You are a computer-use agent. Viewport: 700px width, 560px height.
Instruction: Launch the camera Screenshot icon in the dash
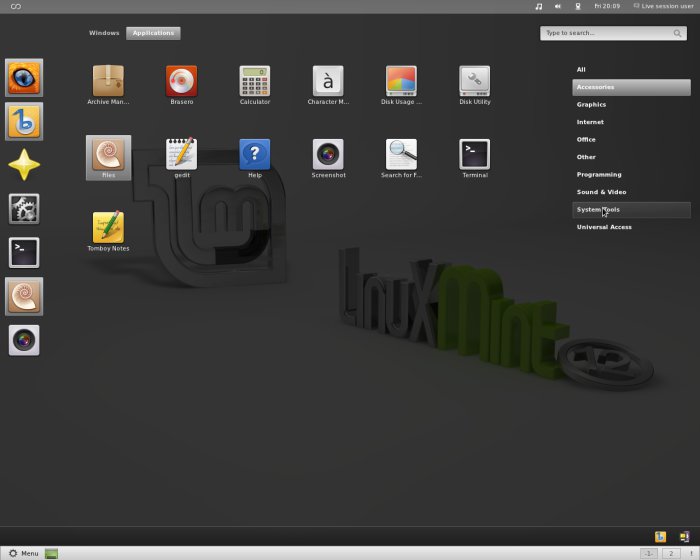click(24, 340)
